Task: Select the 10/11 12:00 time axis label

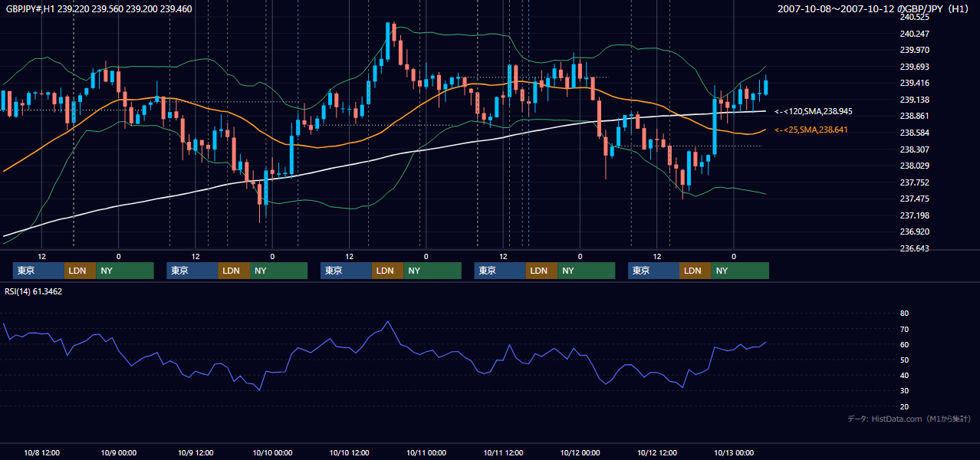Action: click(x=503, y=452)
